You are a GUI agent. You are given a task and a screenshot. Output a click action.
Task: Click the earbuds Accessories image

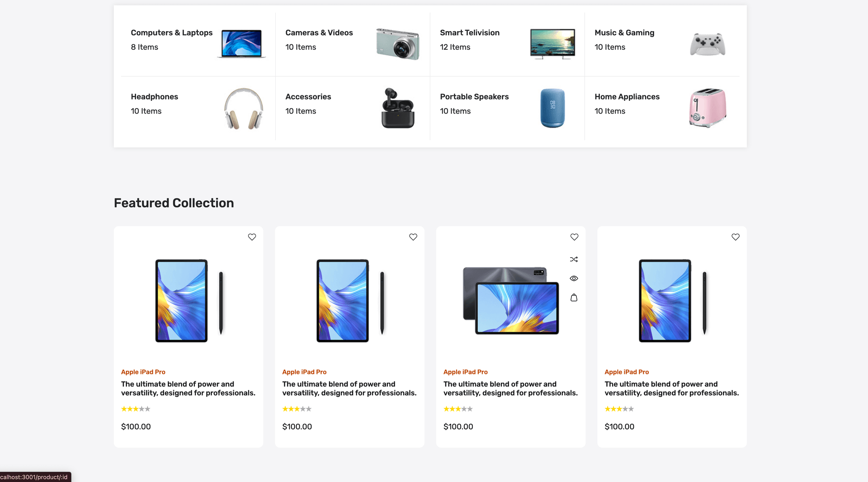tap(397, 109)
